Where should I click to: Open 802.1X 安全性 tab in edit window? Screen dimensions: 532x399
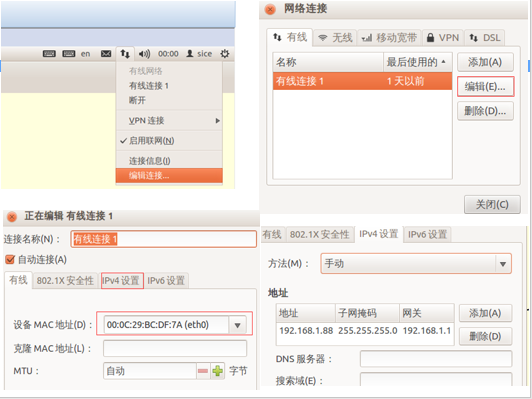pyautogui.click(x=65, y=281)
